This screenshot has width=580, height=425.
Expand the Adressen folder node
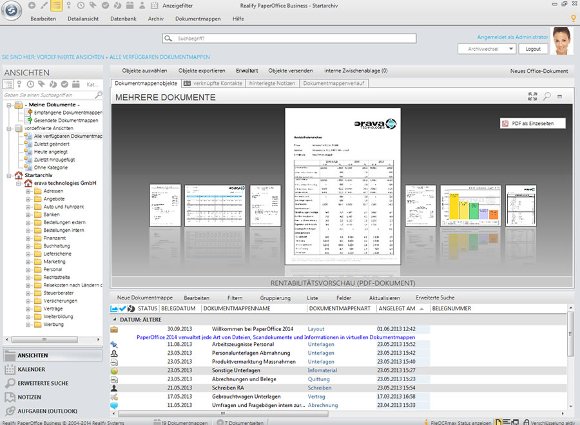[x=28, y=191]
